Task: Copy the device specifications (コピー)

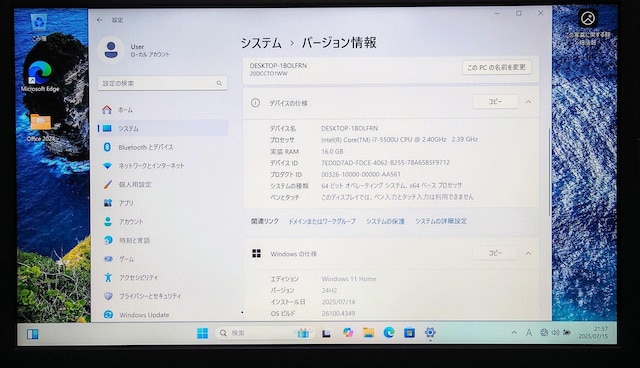Action: (495, 102)
